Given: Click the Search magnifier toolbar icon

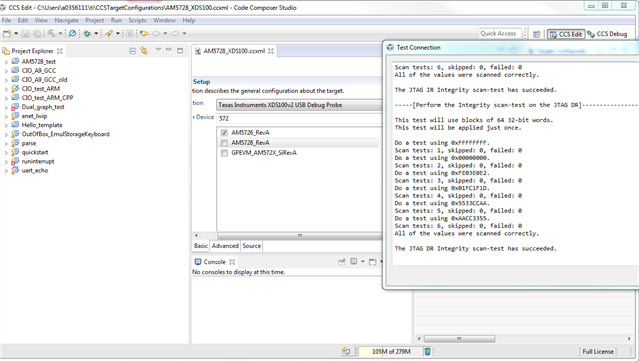Looking at the screenshot, I should point(72,33).
